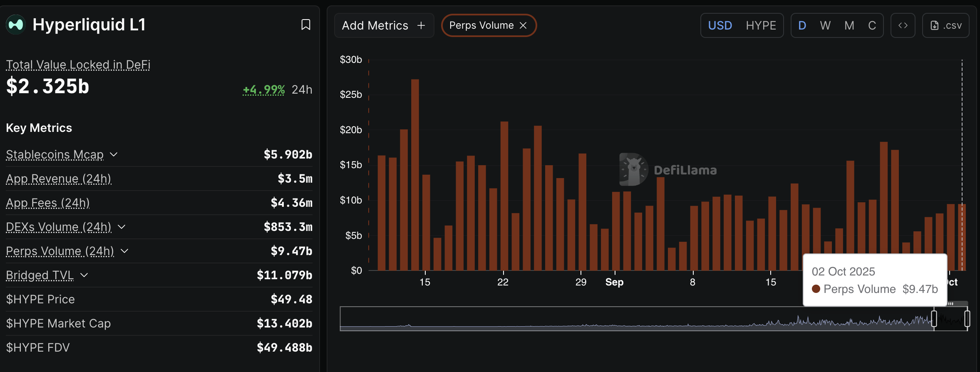
Task: Expand the Stablecoins Mcap row
Action: coord(114,154)
